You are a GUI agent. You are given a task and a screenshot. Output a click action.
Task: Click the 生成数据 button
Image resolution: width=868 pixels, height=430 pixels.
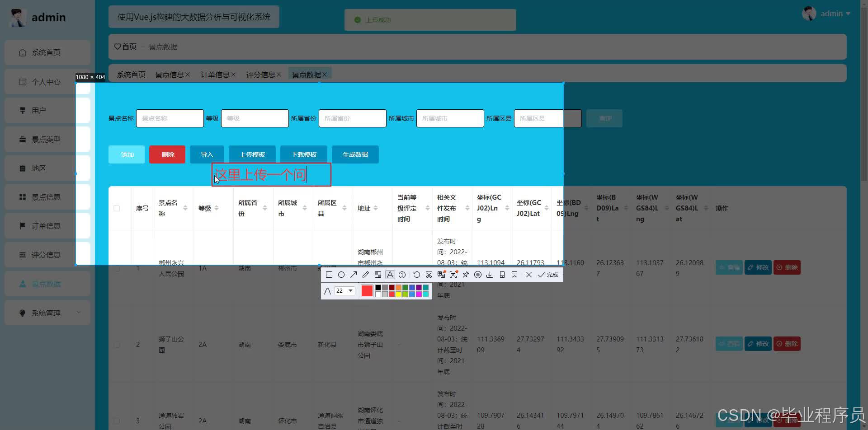[355, 154]
